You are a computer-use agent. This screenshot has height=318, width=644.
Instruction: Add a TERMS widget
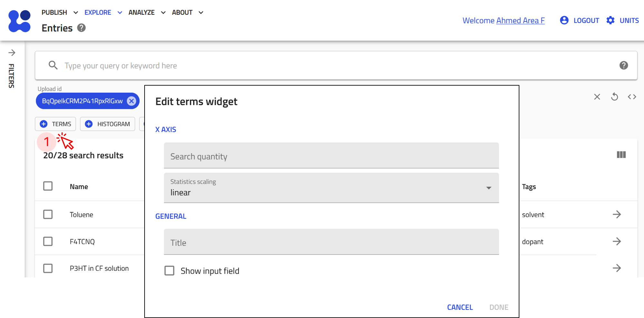(55, 124)
